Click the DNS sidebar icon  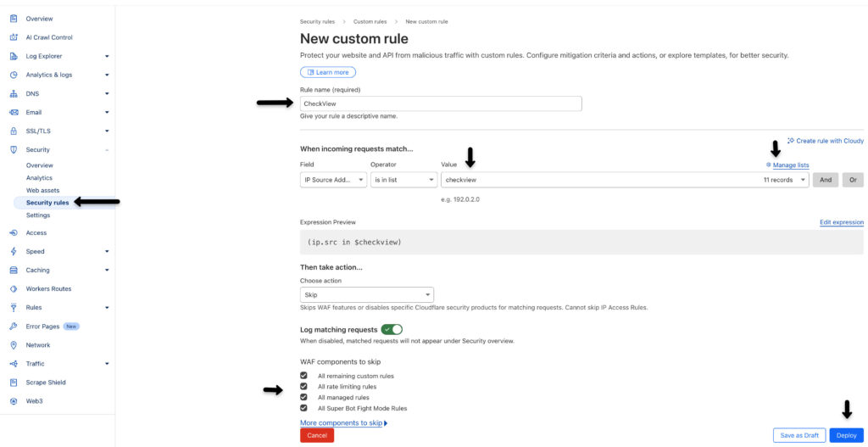coord(14,93)
